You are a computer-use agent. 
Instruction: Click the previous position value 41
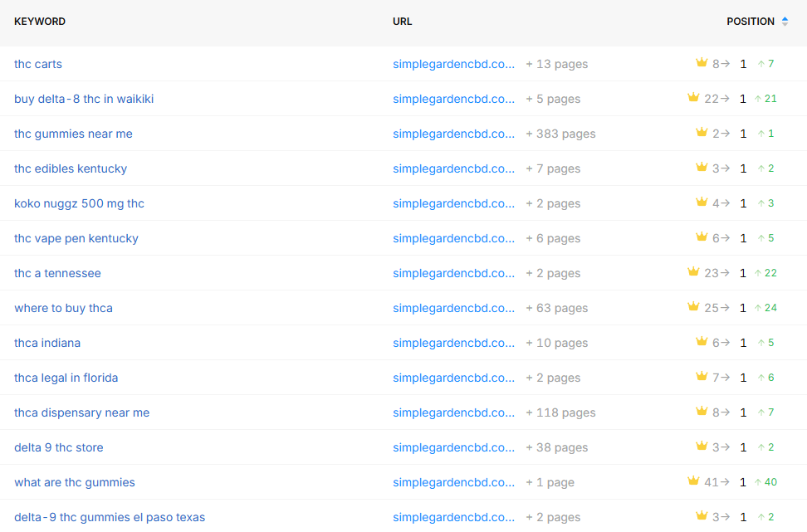pyautogui.click(x=712, y=482)
